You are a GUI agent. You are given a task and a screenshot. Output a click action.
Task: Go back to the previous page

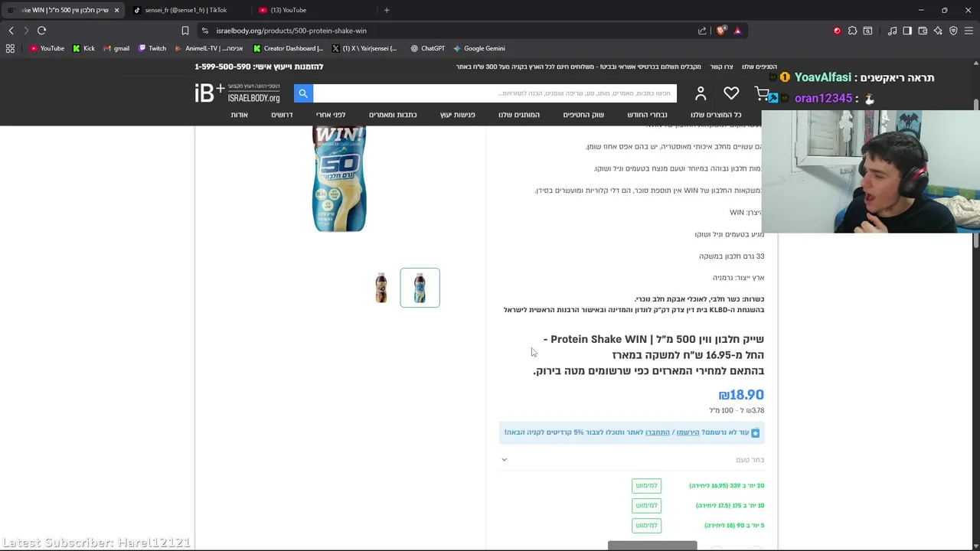pos(11,31)
